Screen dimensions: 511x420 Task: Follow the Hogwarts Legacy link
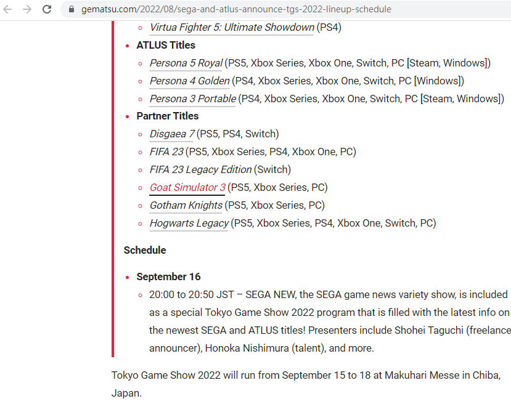[189, 223]
